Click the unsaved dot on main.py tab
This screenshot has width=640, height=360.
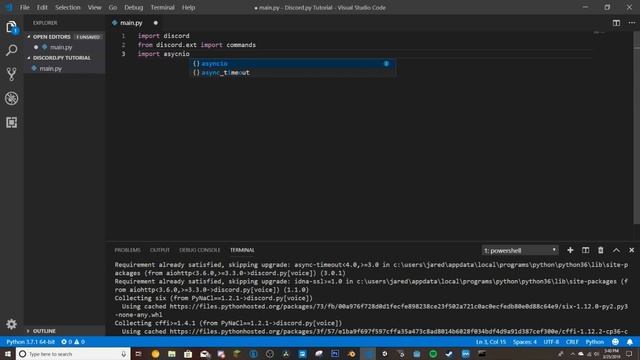pyautogui.click(x=156, y=23)
